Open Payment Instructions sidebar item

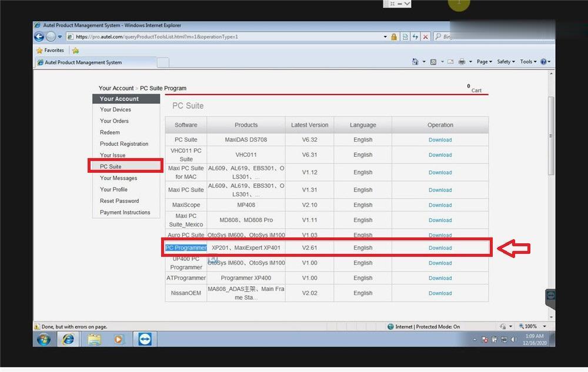pos(125,212)
